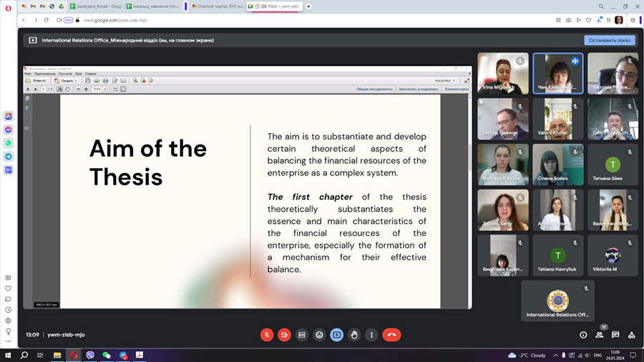Select the Meet browser tab
This screenshot has height=362, width=644.
click(x=274, y=6)
